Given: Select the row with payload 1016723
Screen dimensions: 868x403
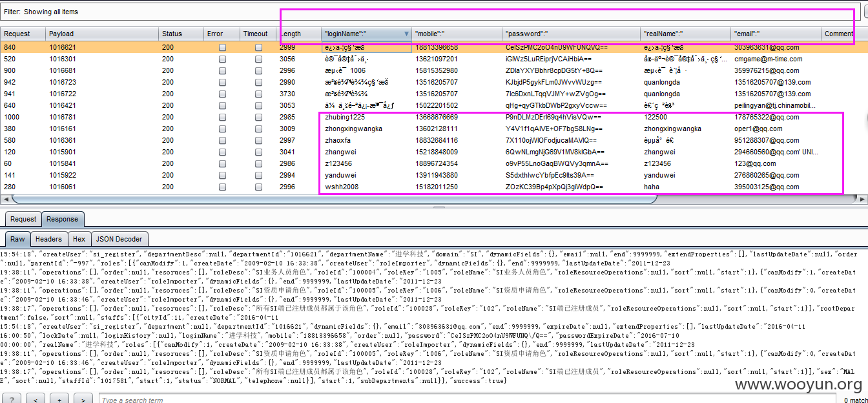Looking at the screenshot, I should (428, 82).
